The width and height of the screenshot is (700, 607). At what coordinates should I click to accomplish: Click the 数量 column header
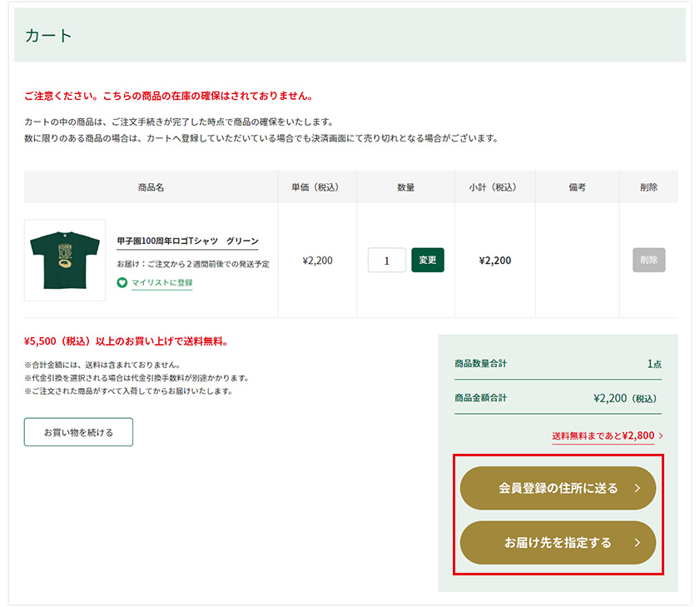pyautogui.click(x=405, y=187)
